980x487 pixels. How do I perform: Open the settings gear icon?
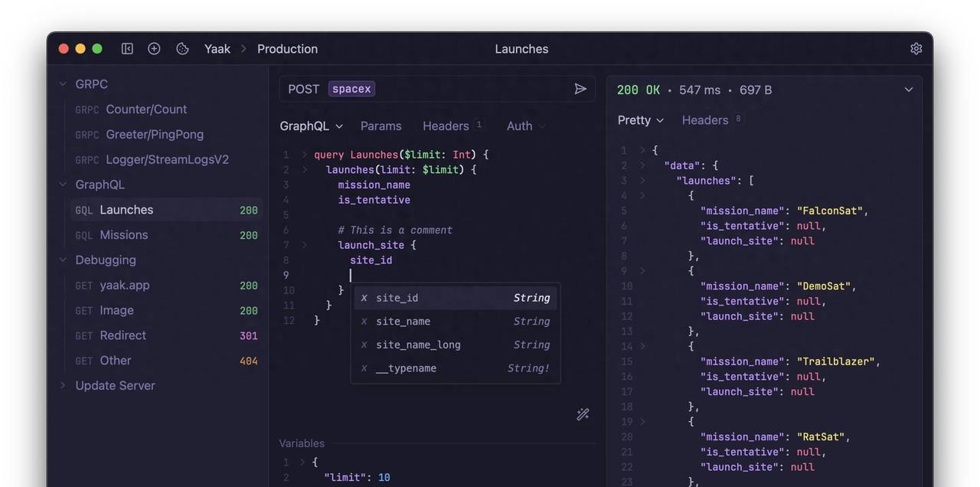916,47
